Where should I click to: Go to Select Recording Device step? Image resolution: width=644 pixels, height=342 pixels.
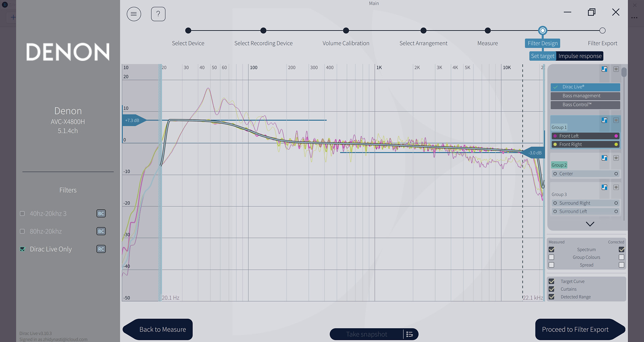click(x=263, y=31)
